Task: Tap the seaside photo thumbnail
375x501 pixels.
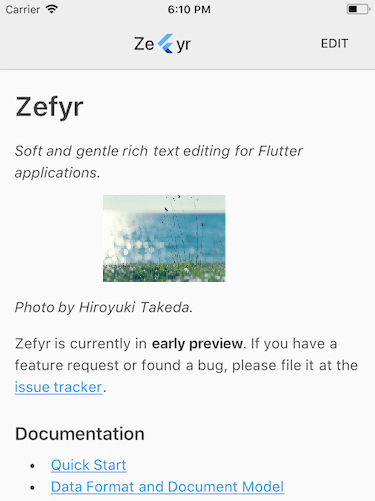Action: tap(164, 238)
